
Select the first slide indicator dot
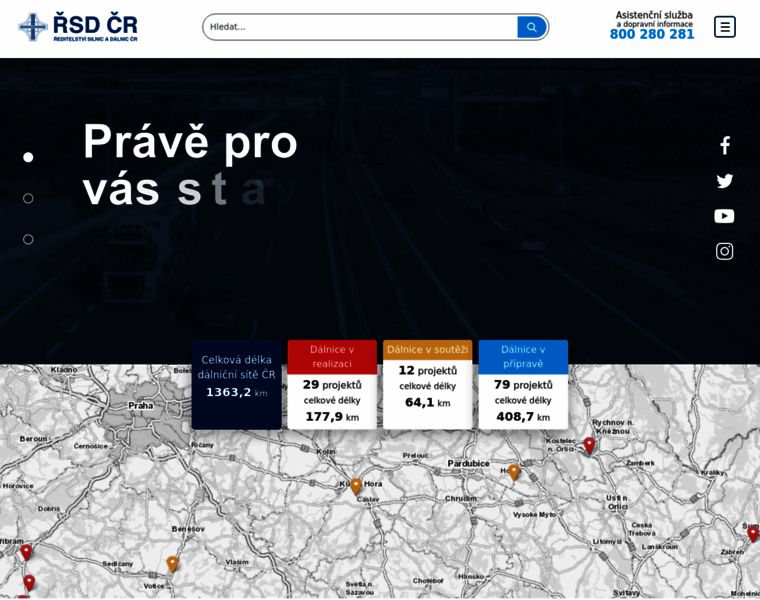(28, 157)
